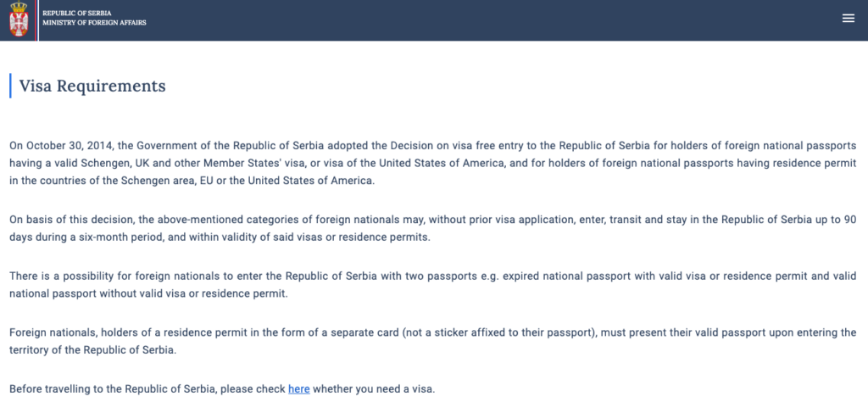The height and width of the screenshot is (402, 868).
Task: Open the hamburger navigation menu
Action: [x=848, y=19]
